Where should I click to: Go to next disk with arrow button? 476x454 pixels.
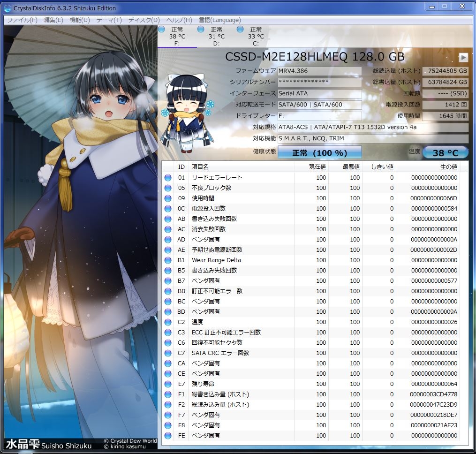463,57
